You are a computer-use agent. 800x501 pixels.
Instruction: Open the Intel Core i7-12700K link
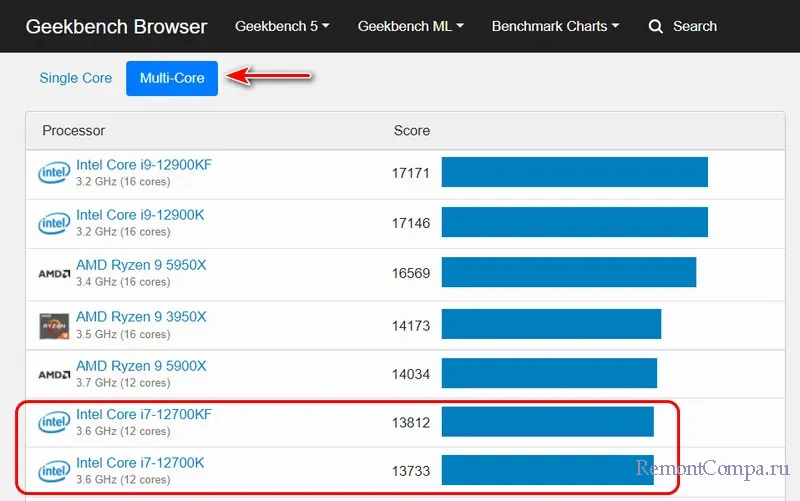point(140,463)
